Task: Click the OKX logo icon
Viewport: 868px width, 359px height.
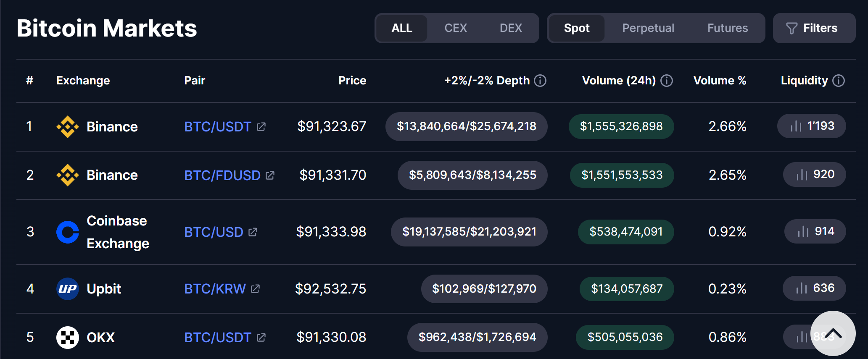Action: 67,337
